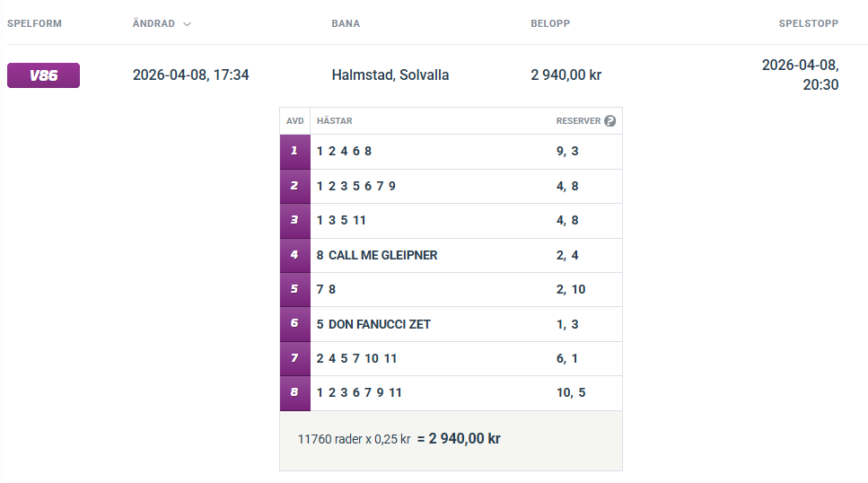This screenshot has width=868, height=483.
Task: Open the Reserver help question mark icon
Action: click(x=610, y=121)
